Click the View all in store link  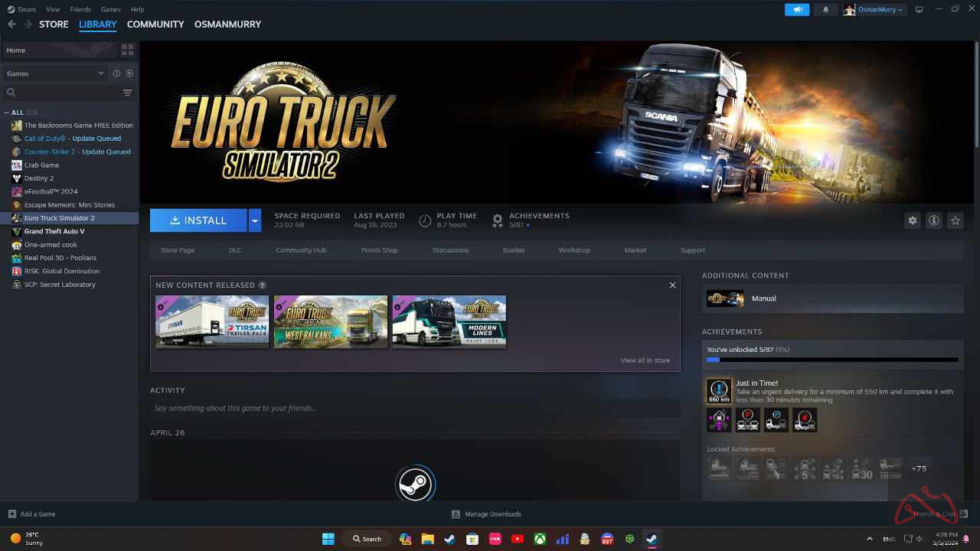(x=645, y=360)
